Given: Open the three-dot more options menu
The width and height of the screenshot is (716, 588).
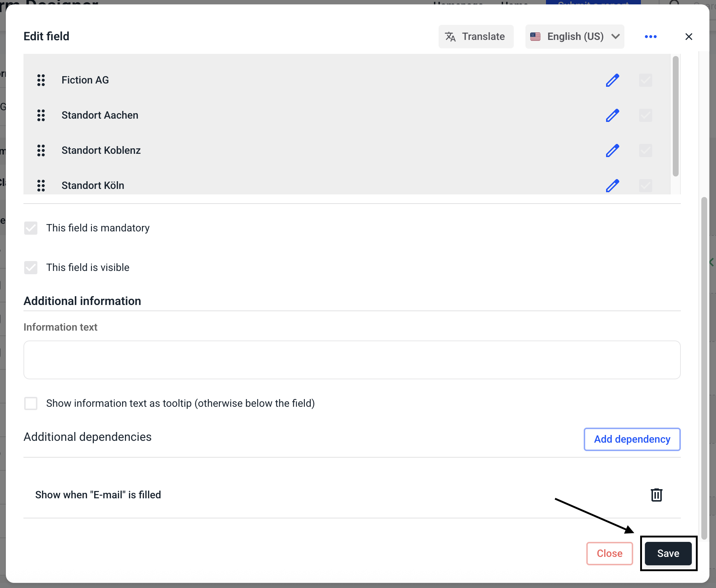Looking at the screenshot, I should [650, 37].
